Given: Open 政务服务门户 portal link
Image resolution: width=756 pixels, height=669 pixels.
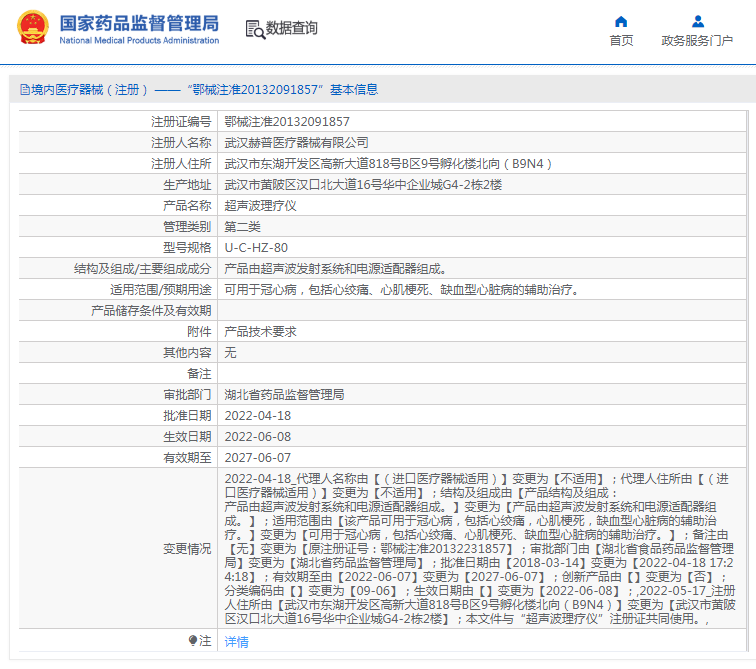Looking at the screenshot, I should coord(697,40).
